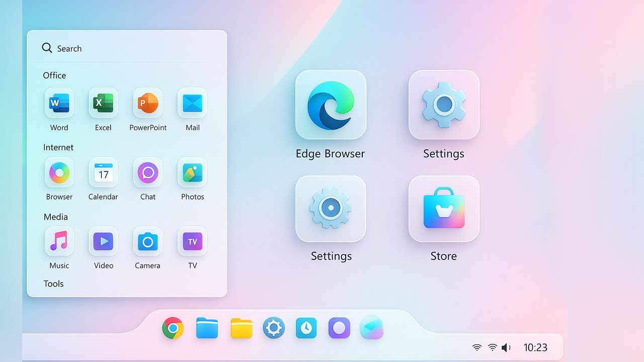
Task: Click the 10:23 clock
Action: pyautogui.click(x=535, y=347)
